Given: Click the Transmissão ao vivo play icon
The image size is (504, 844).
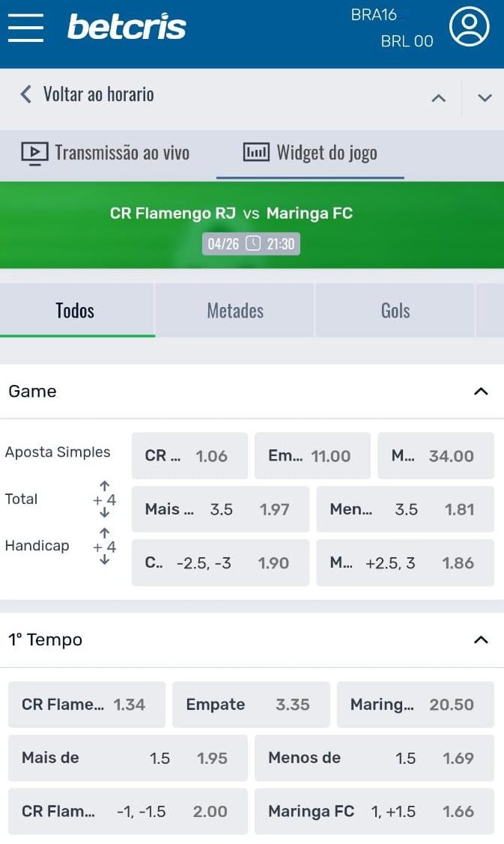Looking at the screenshot, I should click(35, 153).
